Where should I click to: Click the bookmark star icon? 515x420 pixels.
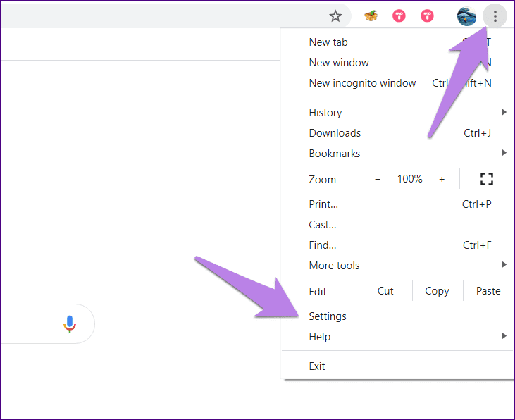click(x=335, y=16)
